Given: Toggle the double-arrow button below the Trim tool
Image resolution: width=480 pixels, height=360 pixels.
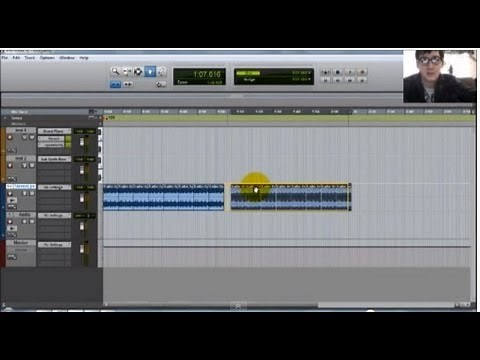Looking at the screenshot, I should (x=128, y=84).
